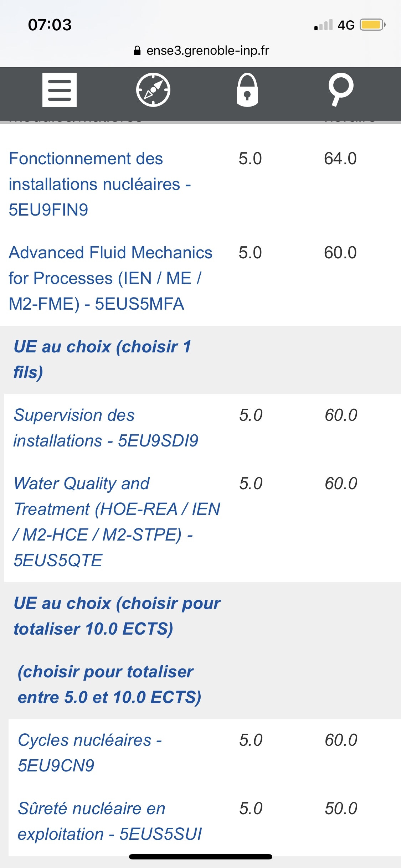Screen dimensions: 401x868
Task: Tap the home indicator bar
Action: tap(201, 857)
